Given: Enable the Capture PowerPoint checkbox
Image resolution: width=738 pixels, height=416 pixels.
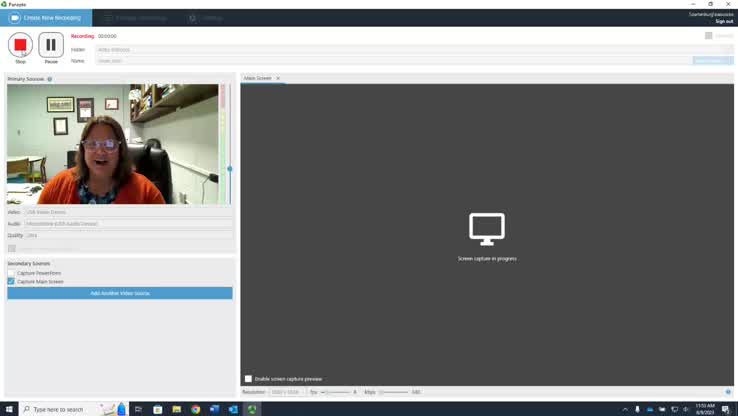Looking at the screenshot, I should (12, 273).
